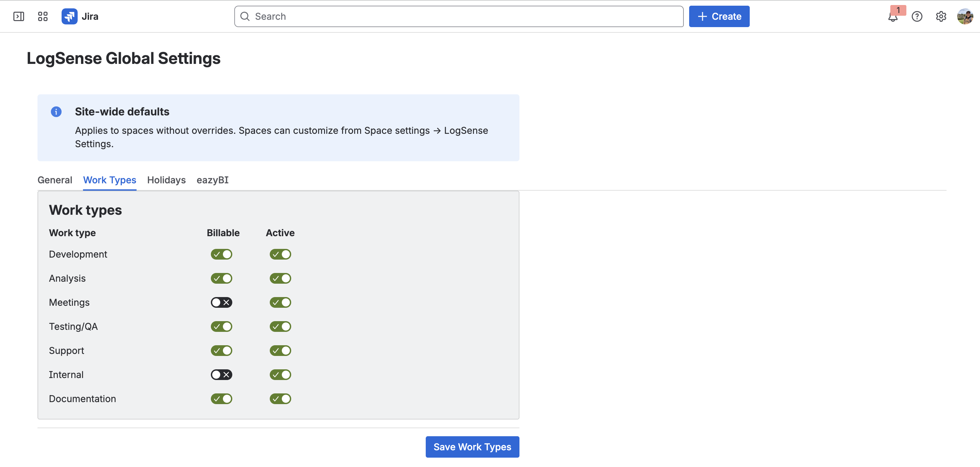Click Save Work Types button
The image size is (980, 467).
pos(472,447)
